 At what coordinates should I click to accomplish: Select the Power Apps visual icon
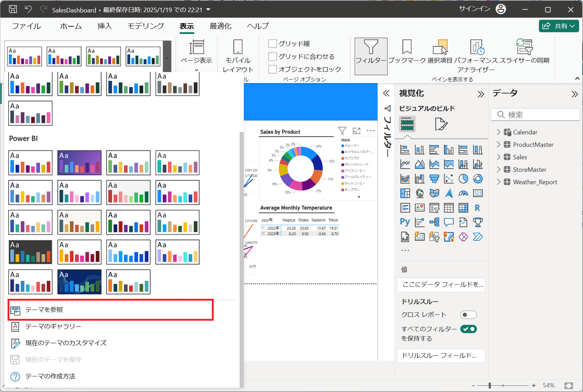coord(463,237)
